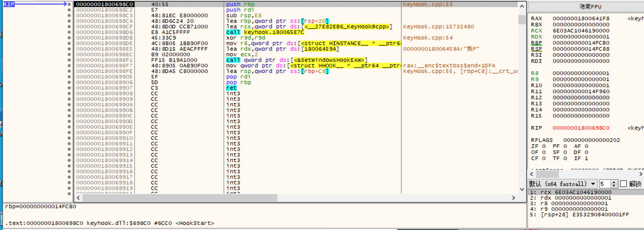
Task: Click the registers panel horizontal scrollbar thumb
Action: [547, 174]
